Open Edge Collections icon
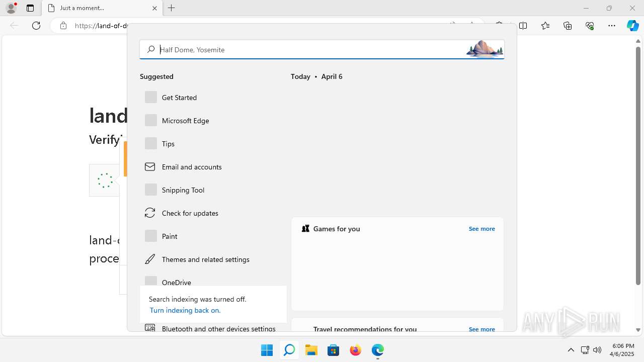Image resolution: width=644 pixels, height=362 pixels. click(x=568, y=26)
